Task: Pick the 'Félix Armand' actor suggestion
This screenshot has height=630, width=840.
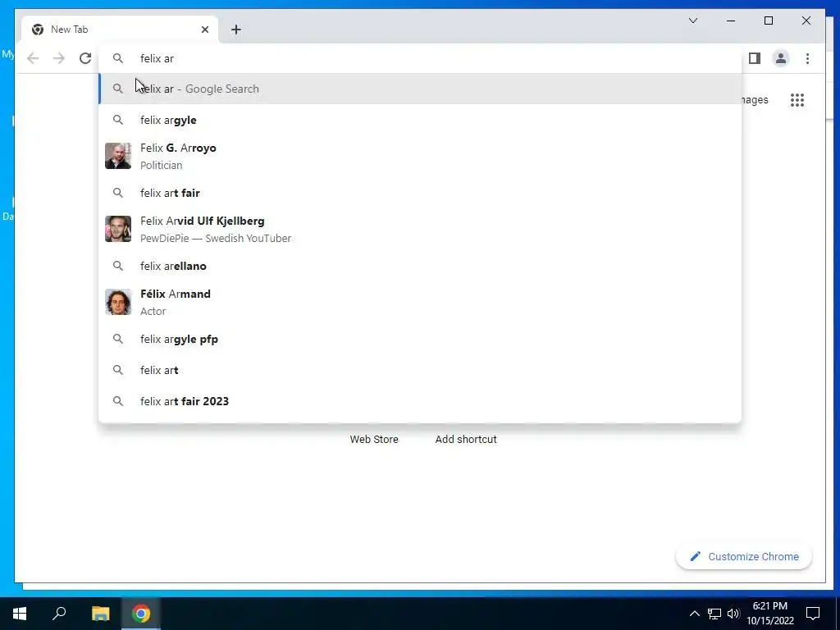Action: [421, 302]
